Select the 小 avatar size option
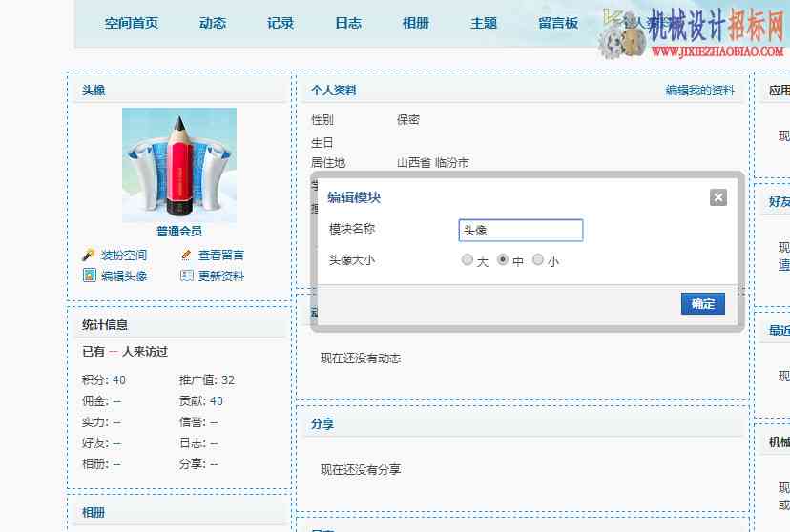 click(537, 259)
